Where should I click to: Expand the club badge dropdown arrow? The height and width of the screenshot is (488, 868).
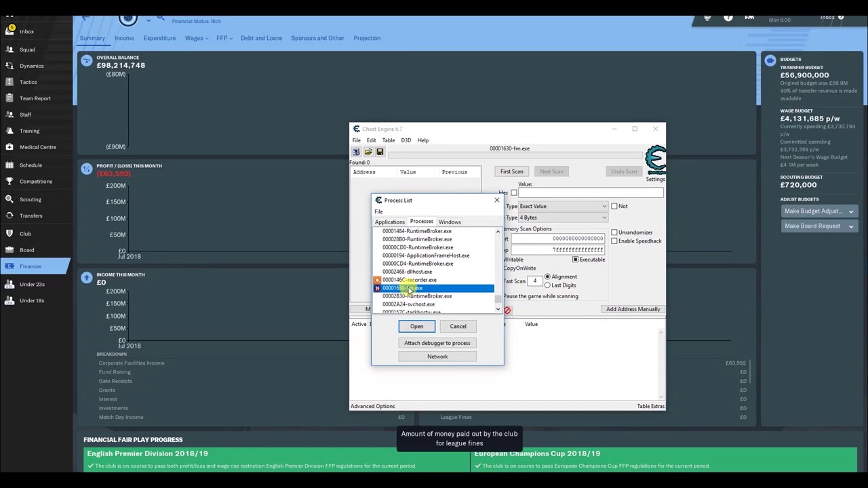pos(149,19)
